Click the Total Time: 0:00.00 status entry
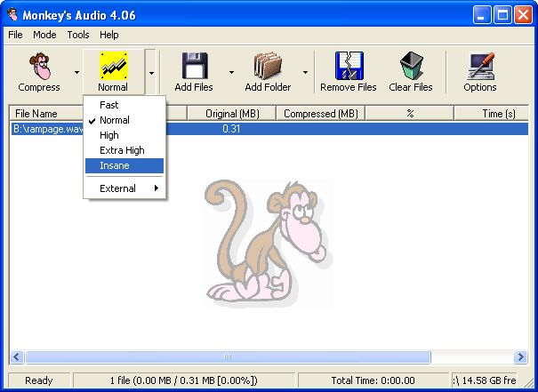The height and width of the screenshot is (392, 538). pyautogui.click(x=373, y=380)
